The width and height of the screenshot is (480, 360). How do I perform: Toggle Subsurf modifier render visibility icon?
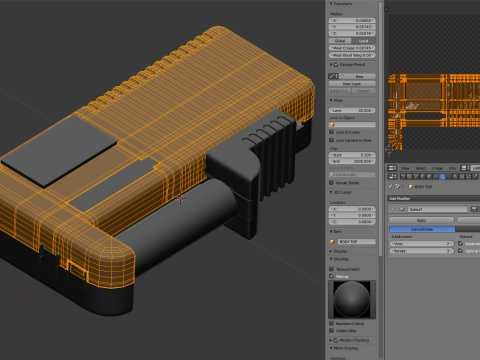[474, 209]
